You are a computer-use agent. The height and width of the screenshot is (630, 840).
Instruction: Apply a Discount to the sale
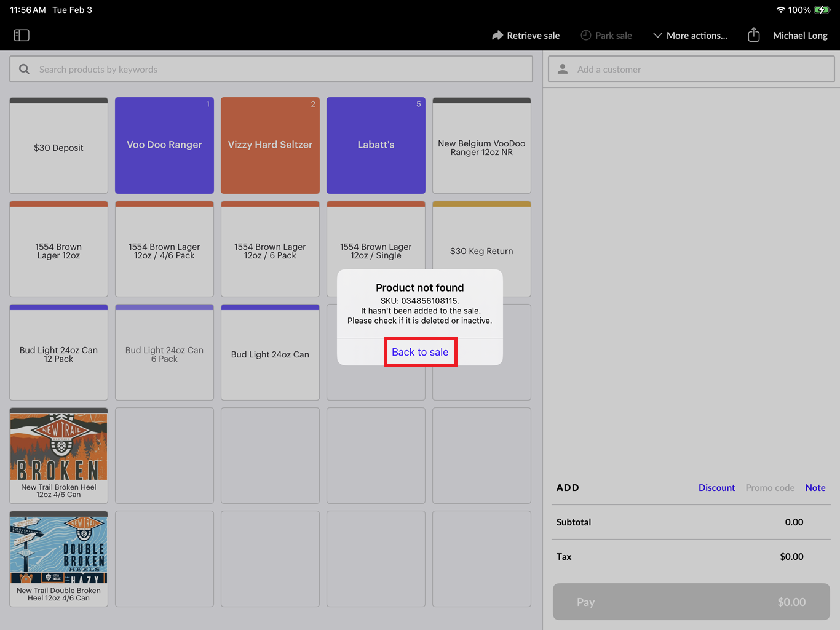tap(716, 488)
